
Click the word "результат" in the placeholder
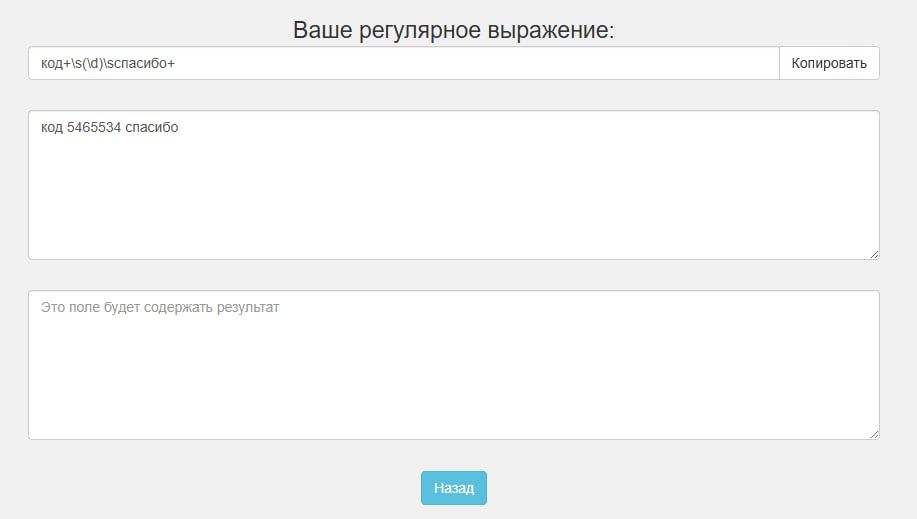click(x=248, y=307)
